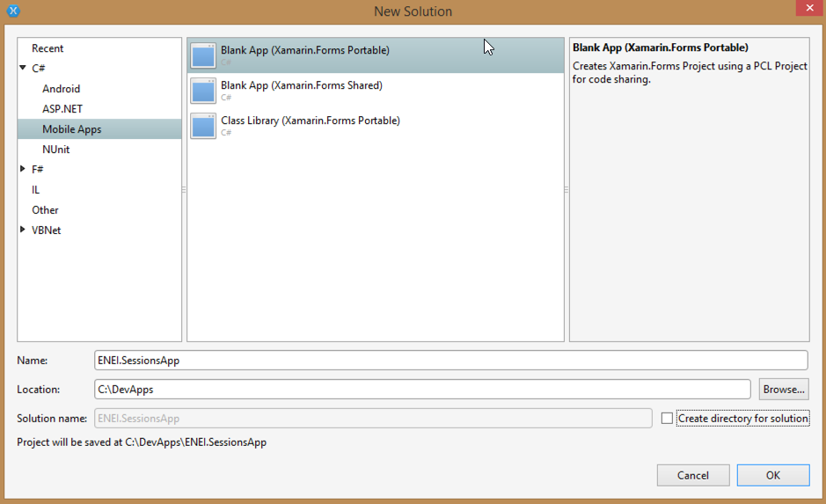Open the ASP.NET templates category
Screen dimensions: 826x504
point(62,109)
